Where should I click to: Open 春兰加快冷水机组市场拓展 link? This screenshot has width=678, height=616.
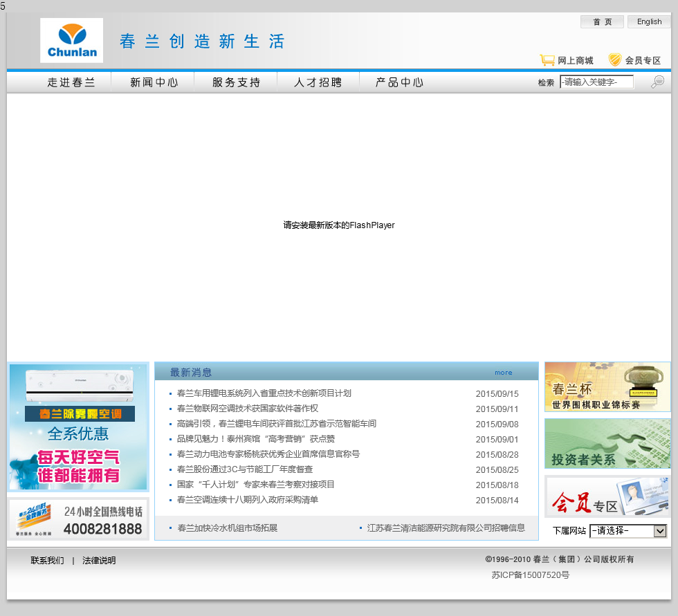(x=228, y=528)
